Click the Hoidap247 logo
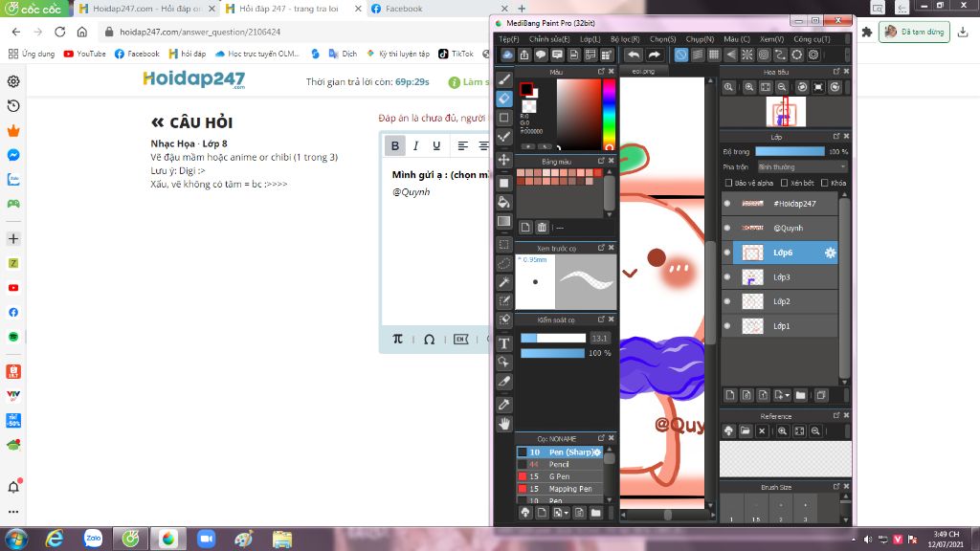This screenshot has width=980, height=551. click(x=193, y=79)
